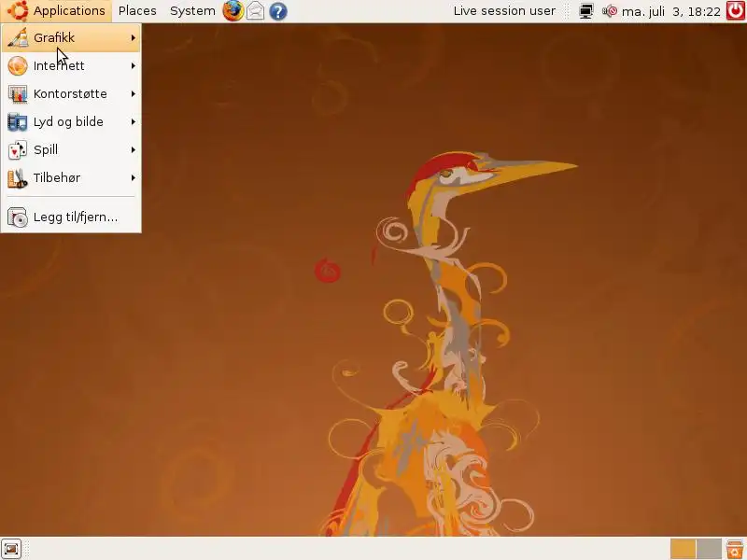Choose Legg til/fjern... to add programs
Image resolution: width=747 pixels, height=560 pixels.
click(71, 217)
